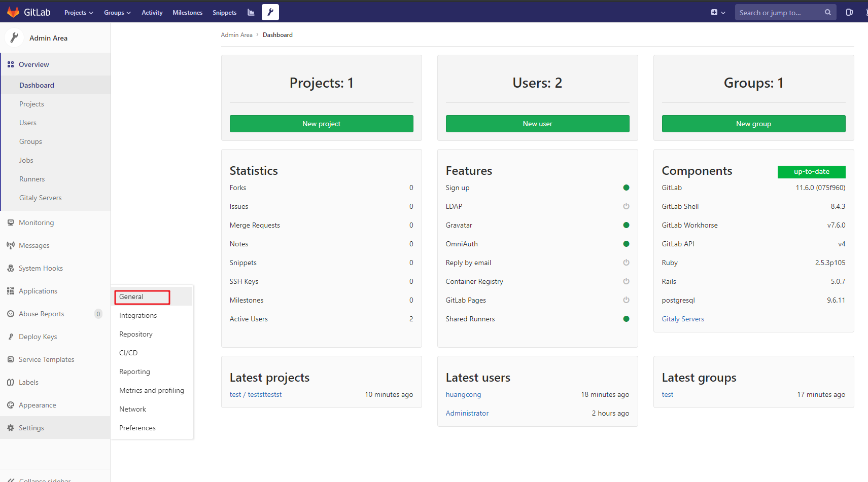Click the GitLab Pages disabled power icon
868x482 pixels.
click(x=626, y=300)
